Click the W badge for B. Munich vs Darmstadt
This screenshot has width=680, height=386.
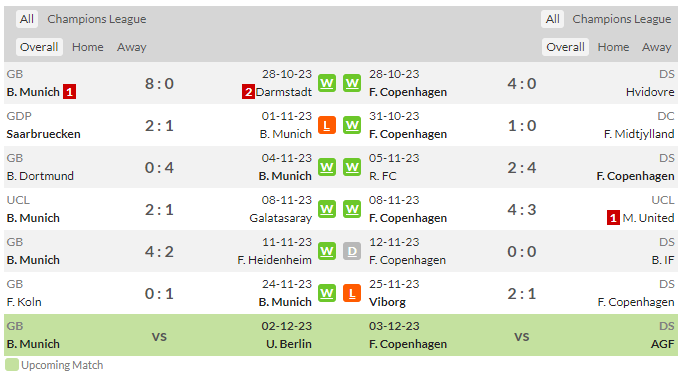pos(327,83)
